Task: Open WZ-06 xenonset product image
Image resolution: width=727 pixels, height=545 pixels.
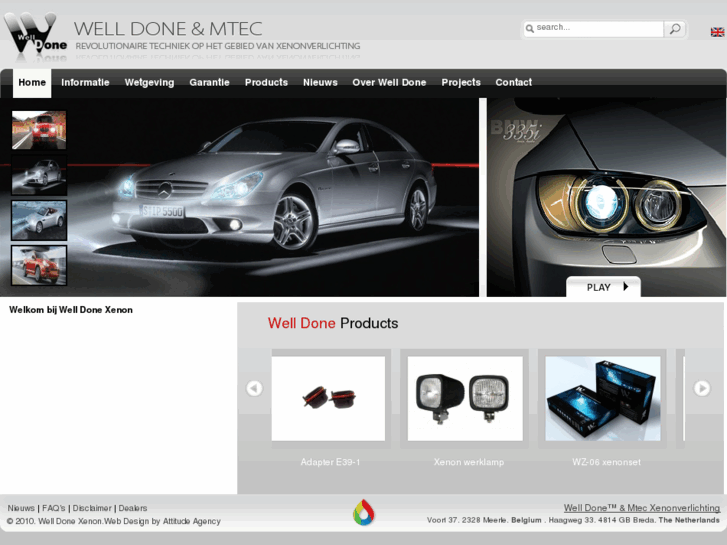Action: tap(603, 398)
